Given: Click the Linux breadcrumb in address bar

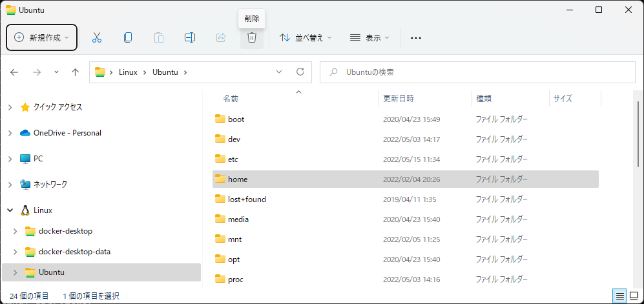Looking at the screenshot, I should 127,72.
